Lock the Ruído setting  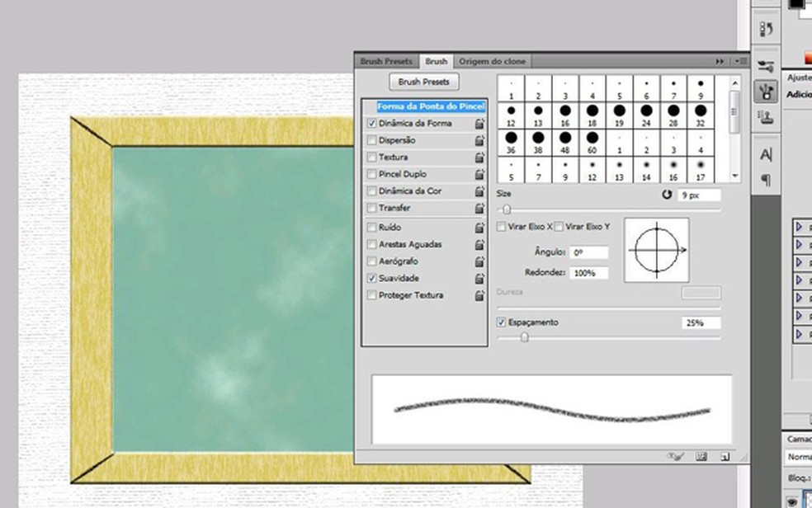coord(479,228)
